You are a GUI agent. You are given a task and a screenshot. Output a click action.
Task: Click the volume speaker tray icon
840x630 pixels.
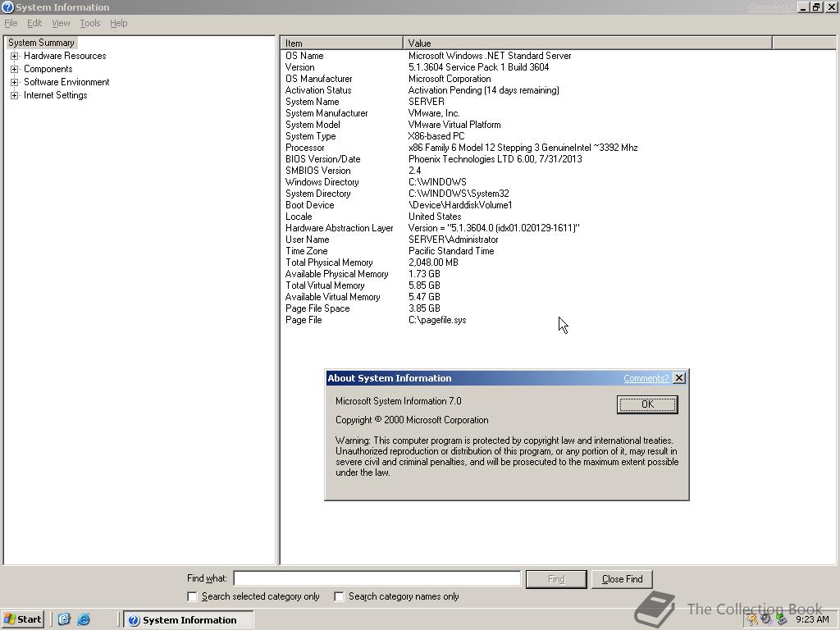click(x=767, y=619)
